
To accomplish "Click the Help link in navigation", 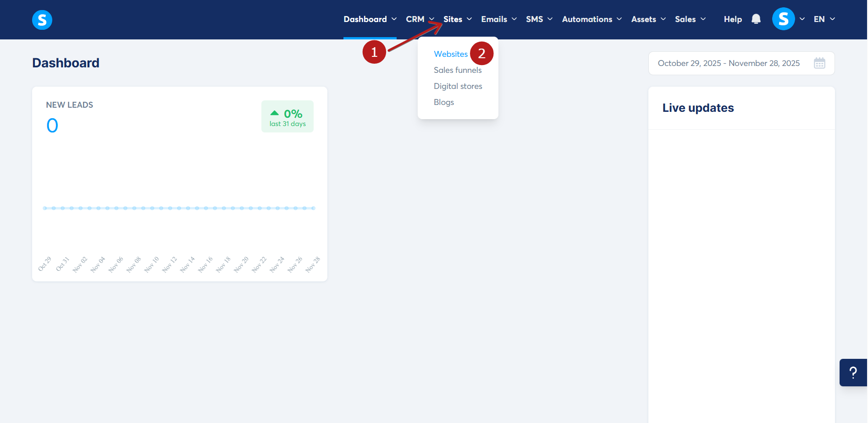I will [732, 19].
